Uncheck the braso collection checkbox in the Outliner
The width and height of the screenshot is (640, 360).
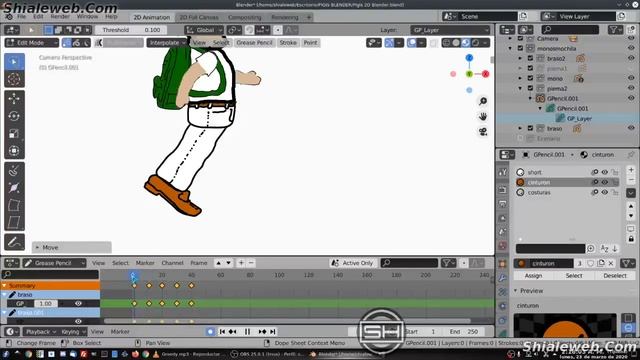coord(530,128)
